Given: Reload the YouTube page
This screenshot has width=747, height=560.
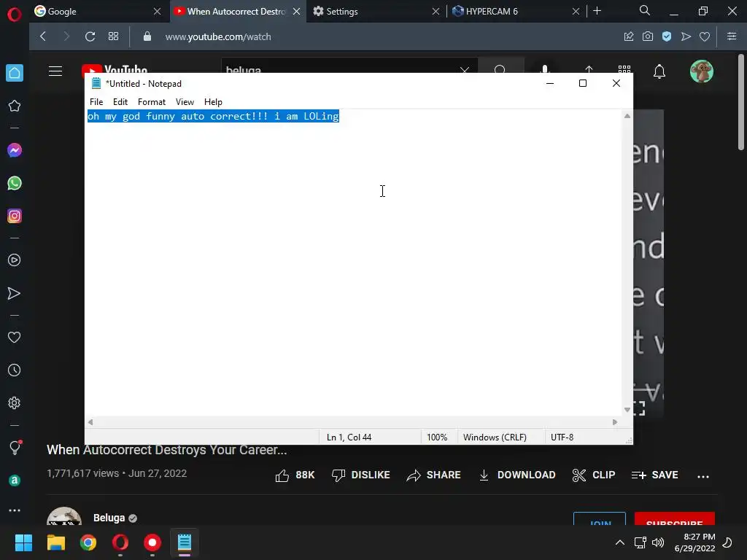Looking at the screenshot, I should (x=90, y=36).
